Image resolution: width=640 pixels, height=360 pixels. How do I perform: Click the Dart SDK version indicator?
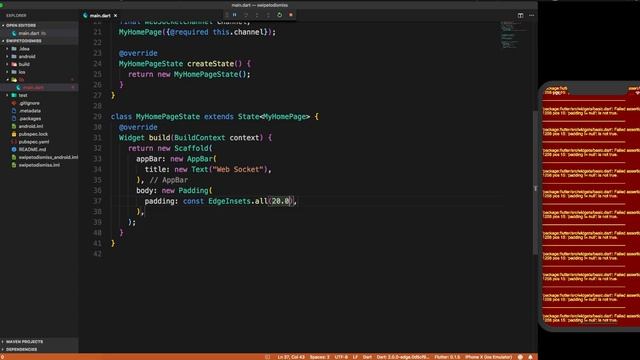pos(402,357)
